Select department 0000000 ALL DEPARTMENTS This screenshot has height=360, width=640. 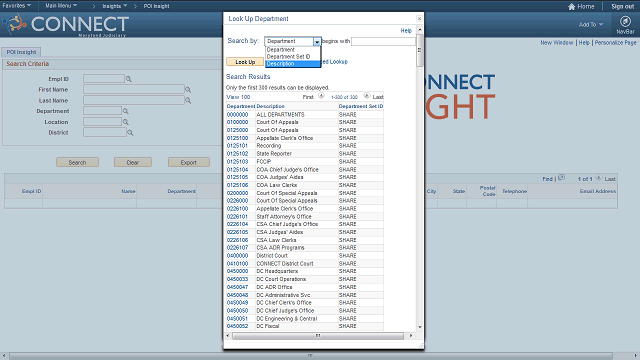[x=237, y=115]
